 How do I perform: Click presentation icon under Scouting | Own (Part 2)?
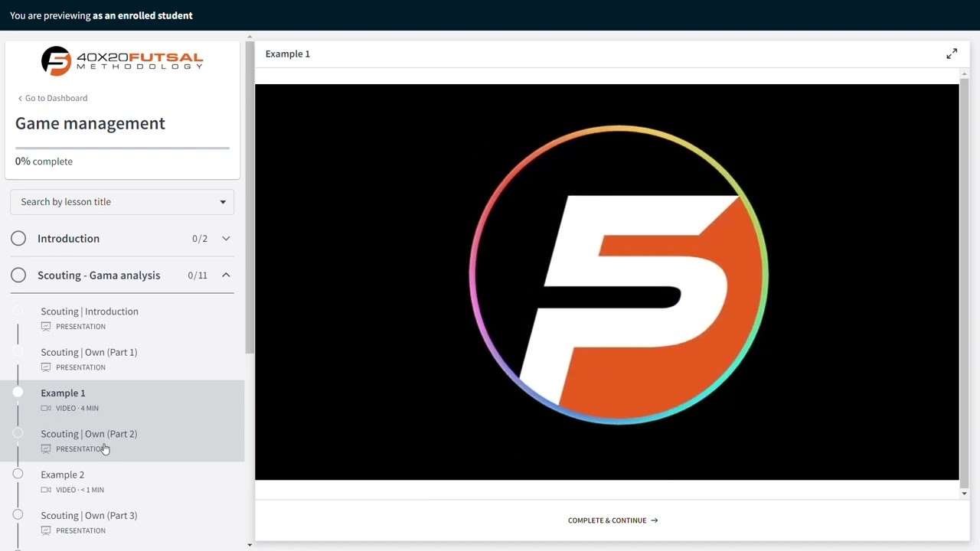(46, 449)
